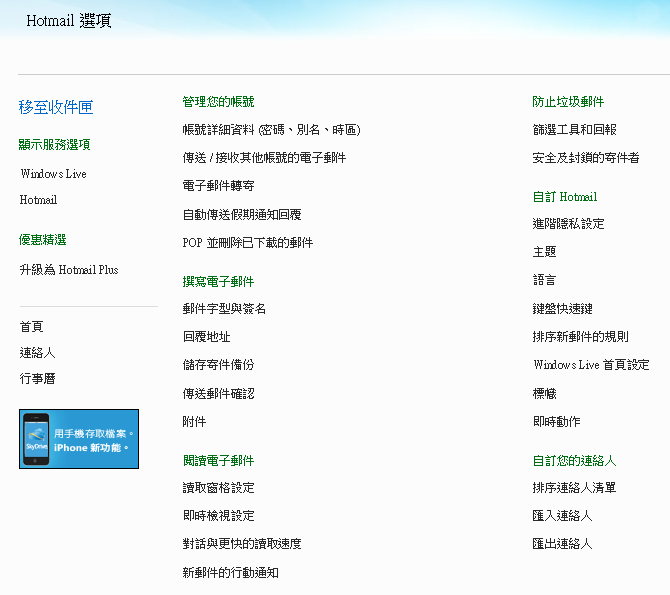670x595 pixels.
Task: Open 匯入連絡人
Action: 562,516
